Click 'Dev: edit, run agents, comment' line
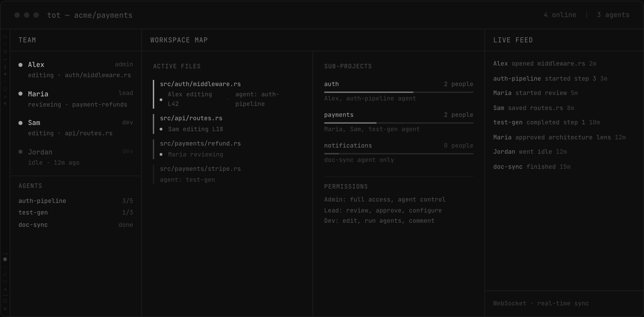Screen dimensions: 644x317 point(379,221)
